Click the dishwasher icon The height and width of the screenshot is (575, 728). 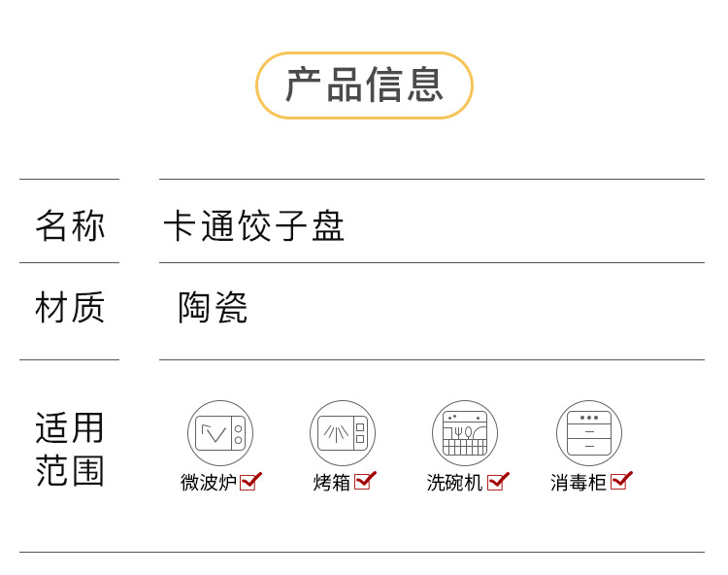[x=465, y=433]
